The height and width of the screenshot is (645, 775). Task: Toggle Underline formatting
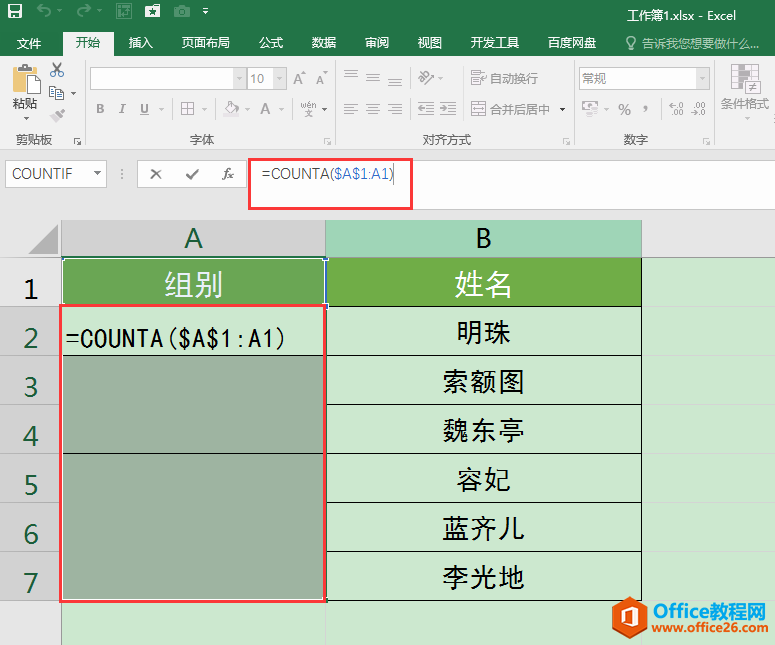pos(144,109)
